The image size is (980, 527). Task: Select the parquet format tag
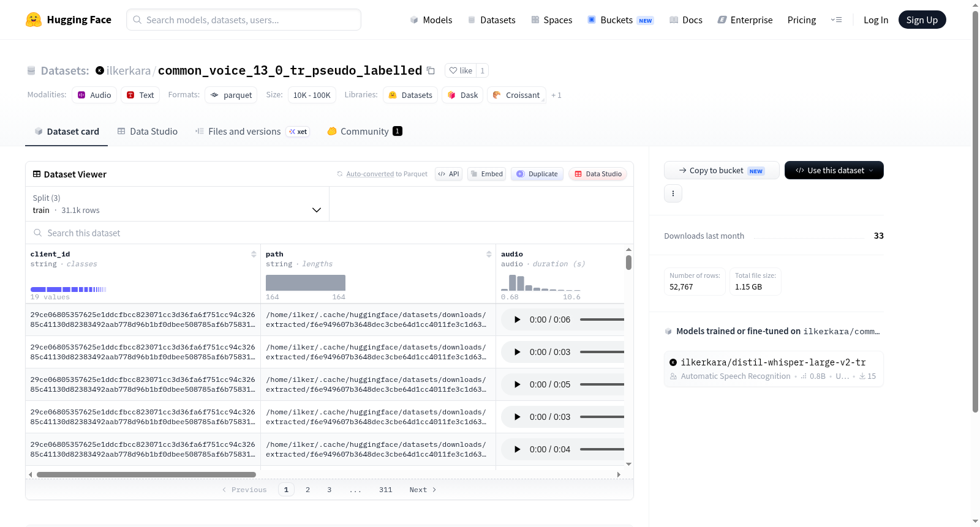click(231, 95)
